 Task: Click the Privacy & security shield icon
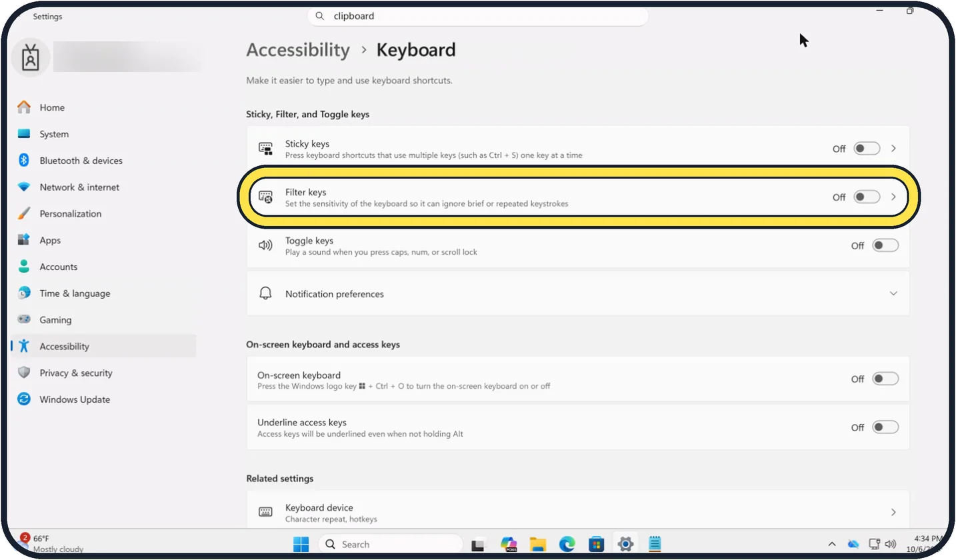(x=24, y=373)
